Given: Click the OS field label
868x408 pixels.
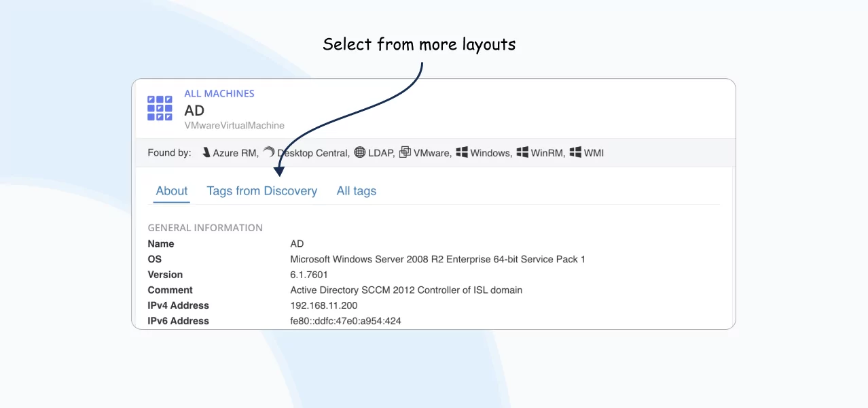Looking at the screenshot, I should pyautogui.click(x=155, y=259).
